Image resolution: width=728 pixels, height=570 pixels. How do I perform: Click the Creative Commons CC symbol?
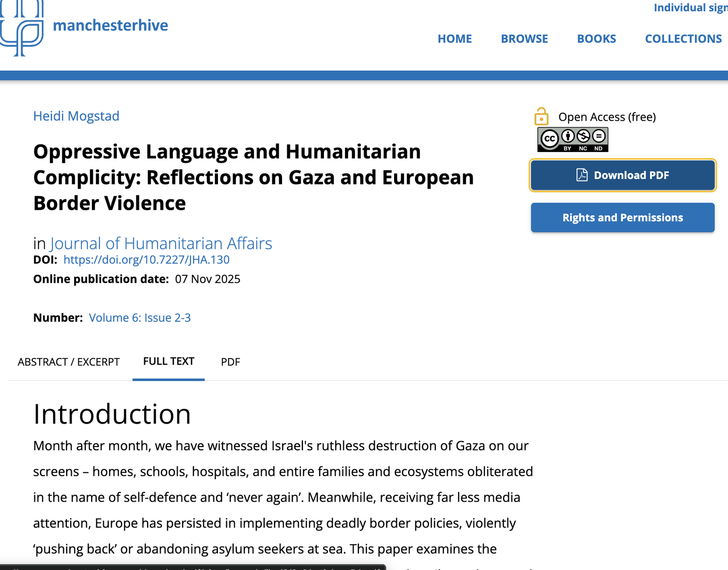[550, 138]
